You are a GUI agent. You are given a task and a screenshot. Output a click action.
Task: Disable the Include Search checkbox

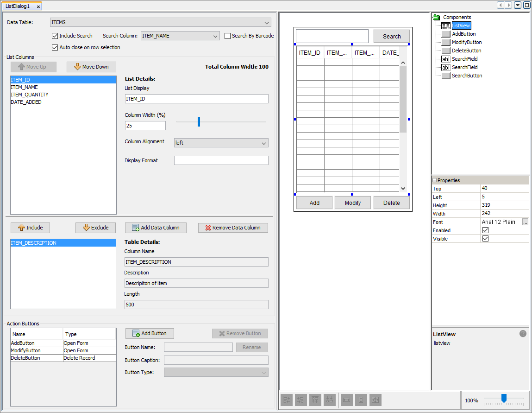point(55,36)
